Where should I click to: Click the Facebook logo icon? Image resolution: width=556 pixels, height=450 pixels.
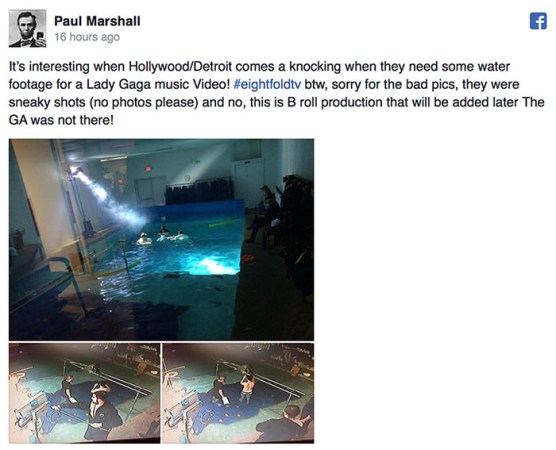pos(538,21)
